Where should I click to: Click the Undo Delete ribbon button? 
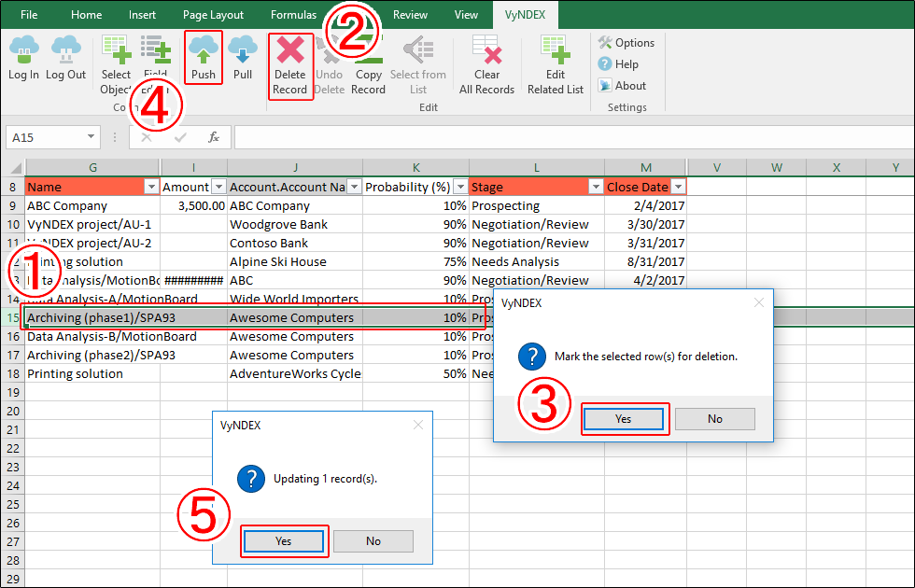click(329, 64)
